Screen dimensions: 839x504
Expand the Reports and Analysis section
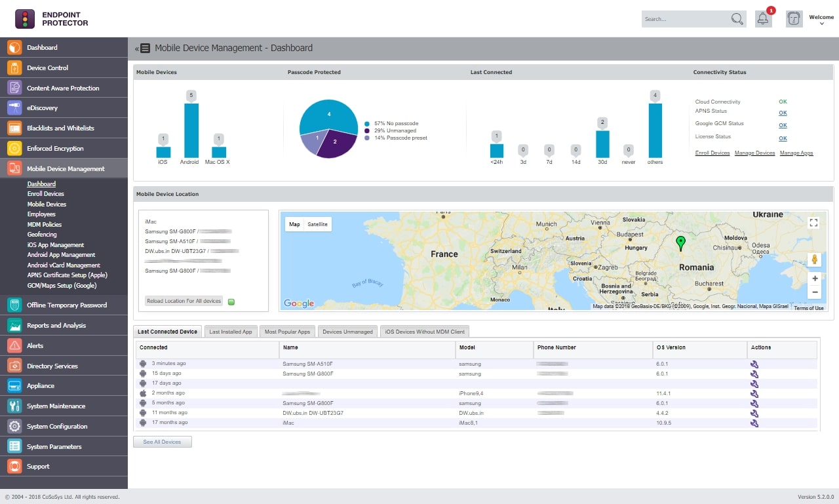(x=56, y=325)
